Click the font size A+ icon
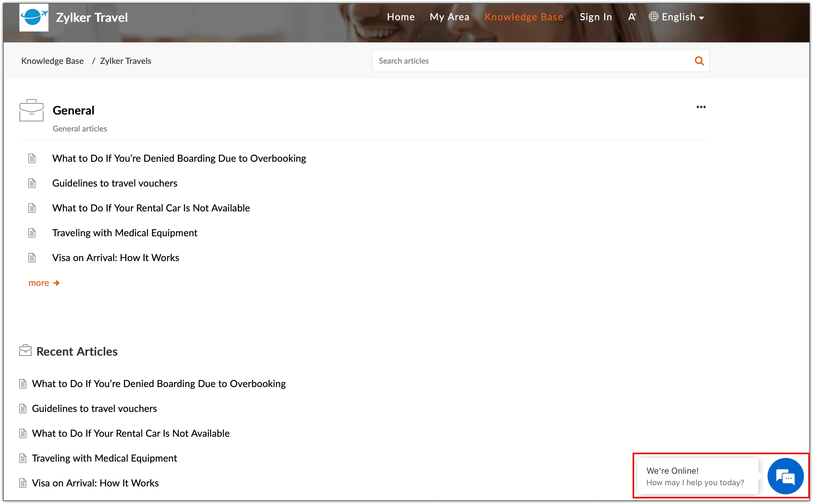The image size is (813, 504). point(632,17)
